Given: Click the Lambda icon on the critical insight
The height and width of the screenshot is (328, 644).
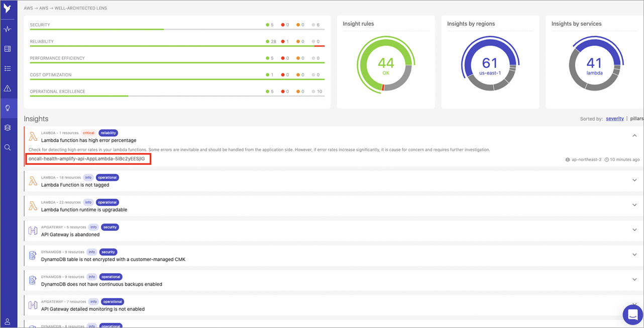Looking at the screenshot, I should coord(33,136).
